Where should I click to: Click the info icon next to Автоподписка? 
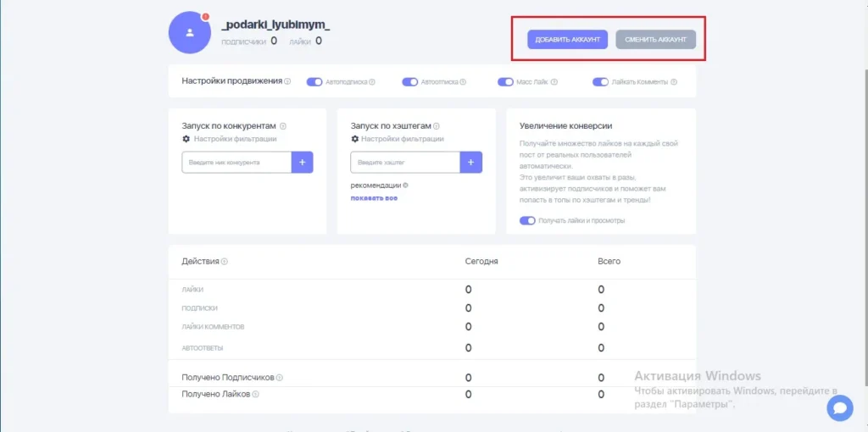pyautogui.click(x=372, y=82)
